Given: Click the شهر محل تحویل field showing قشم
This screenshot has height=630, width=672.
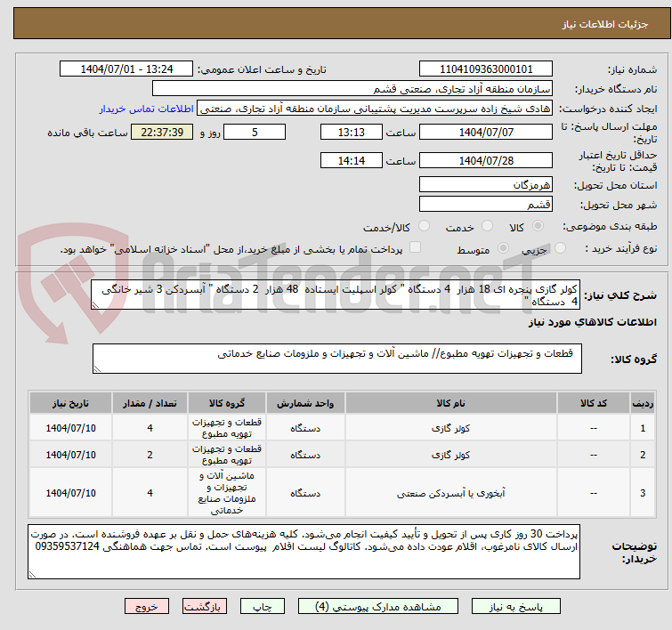Looking at the screenshot, I should tap(485, 204).
